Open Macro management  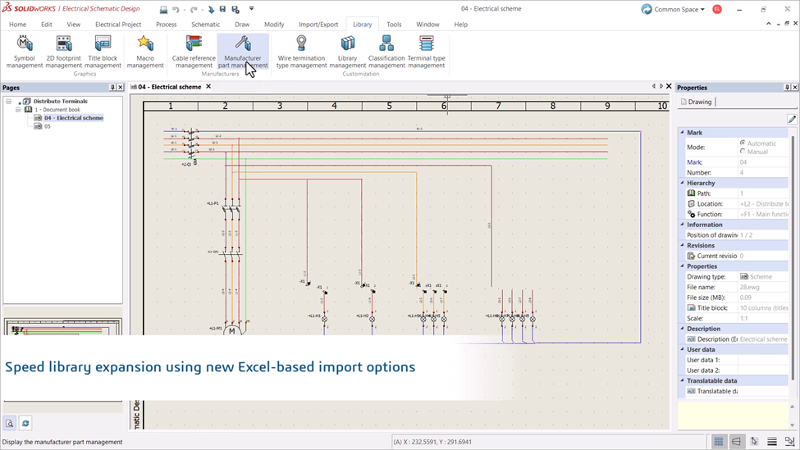pos(145,51)
